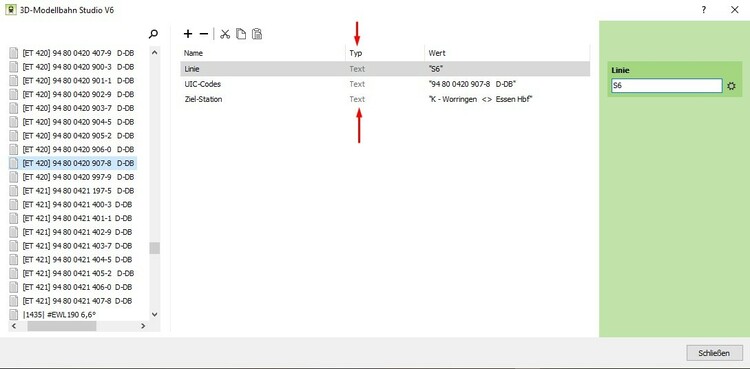Click the search magnifier icon
The image size is (750, 369).
153,34
